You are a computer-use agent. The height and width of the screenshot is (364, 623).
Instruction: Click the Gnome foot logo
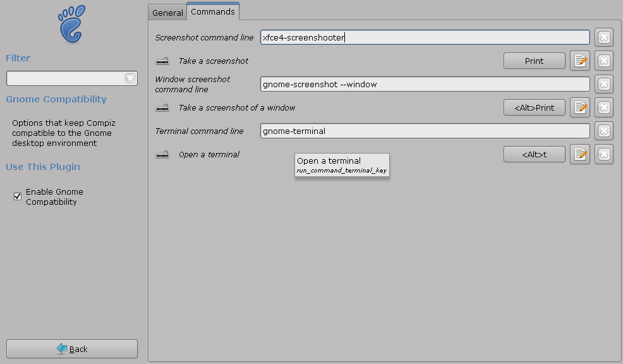tap(72, 24)
